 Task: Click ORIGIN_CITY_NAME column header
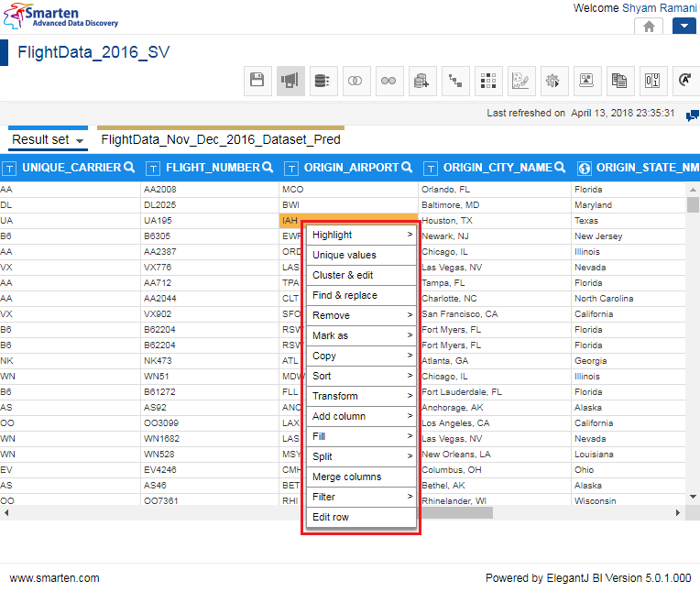(x=498, y=168)
